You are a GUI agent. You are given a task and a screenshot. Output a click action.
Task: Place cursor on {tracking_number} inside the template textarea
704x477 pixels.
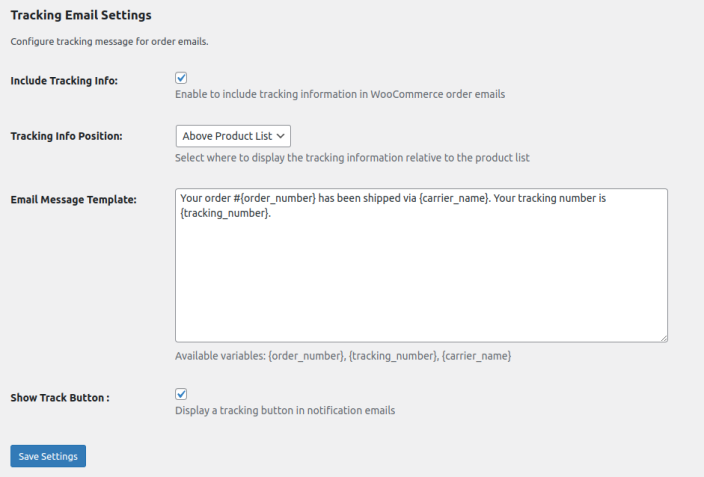(224, 213)
